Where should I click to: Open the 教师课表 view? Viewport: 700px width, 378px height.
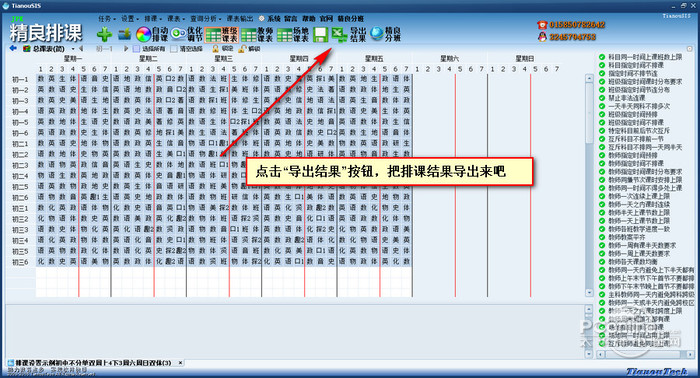tap(257, 34)
